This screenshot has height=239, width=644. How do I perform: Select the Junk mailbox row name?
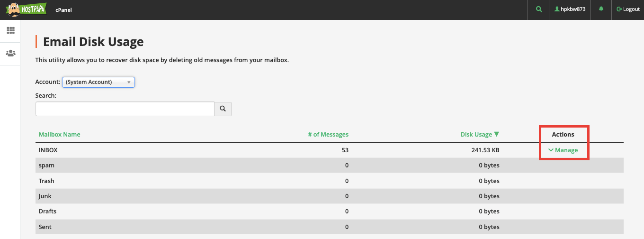tap(45, 196)
